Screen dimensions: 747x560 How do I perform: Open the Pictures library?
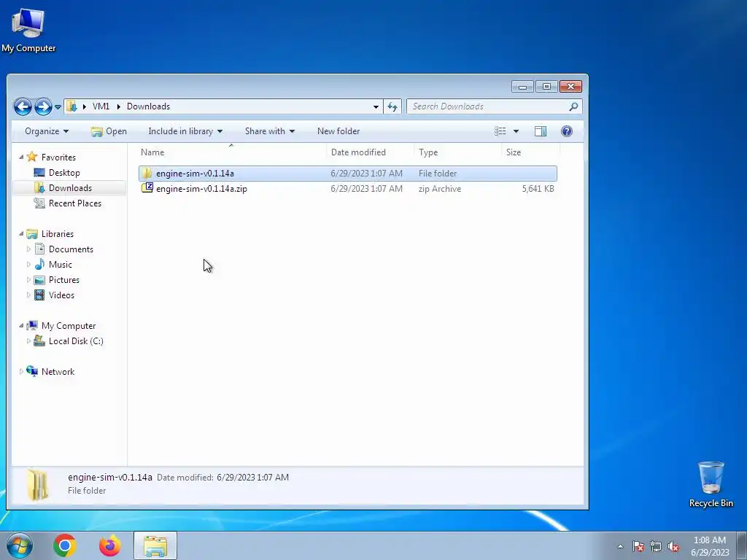[x=64, y=280]
